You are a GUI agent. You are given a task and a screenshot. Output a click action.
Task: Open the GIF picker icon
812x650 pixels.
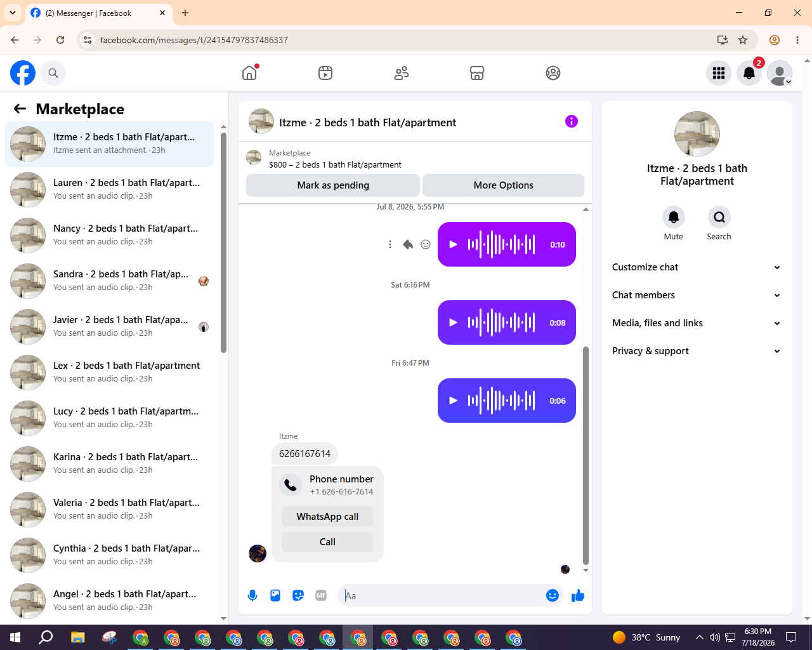coord(321,595)
